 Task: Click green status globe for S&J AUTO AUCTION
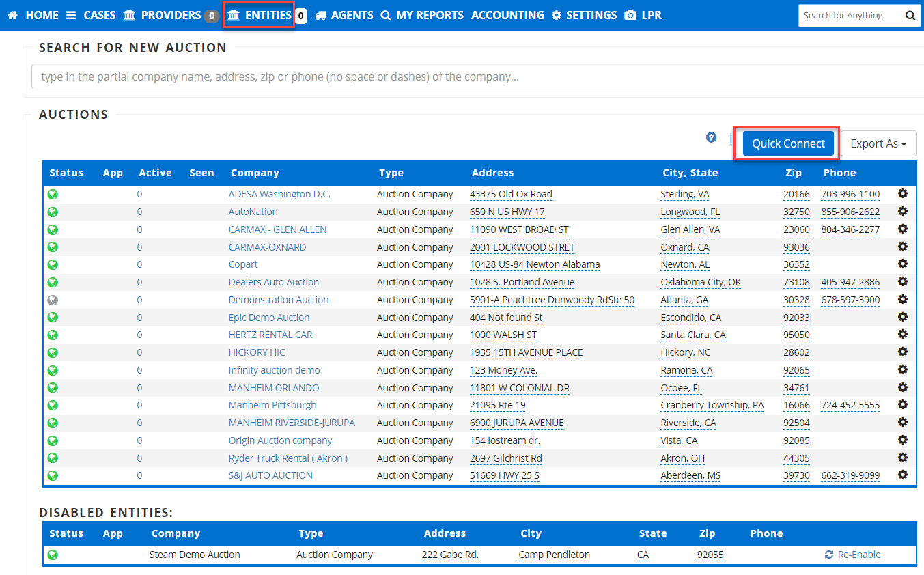pyautogui.click(x=53, y=475)
